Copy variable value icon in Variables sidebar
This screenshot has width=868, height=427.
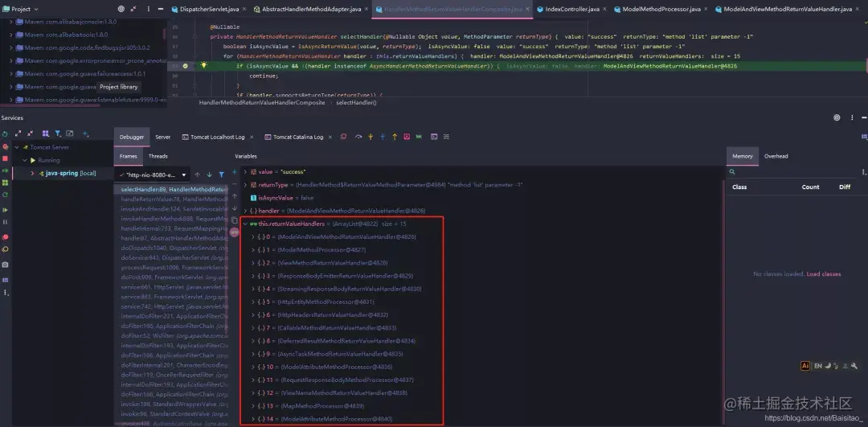[x=234, y=220]
